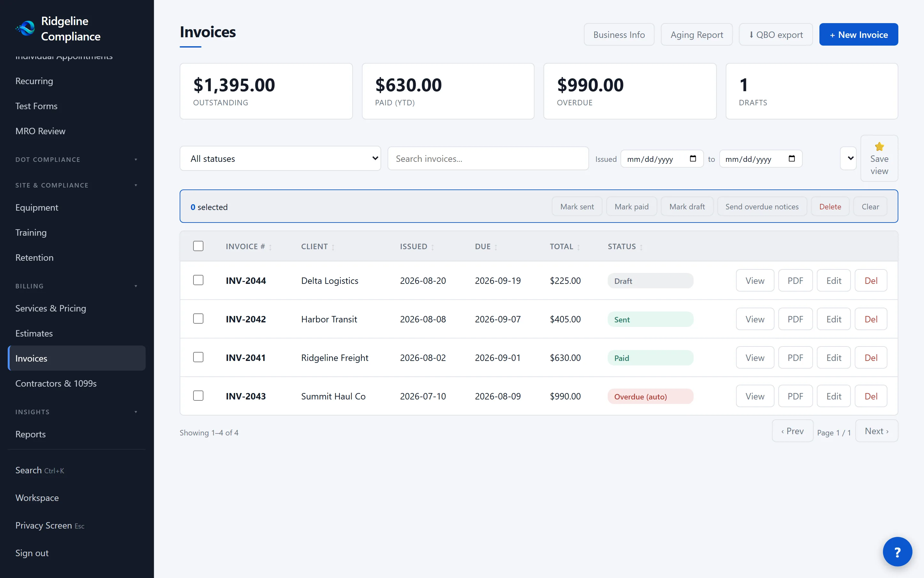Open Reports in the sidebar
Screen dimensions: 924x578
(76, 434)
